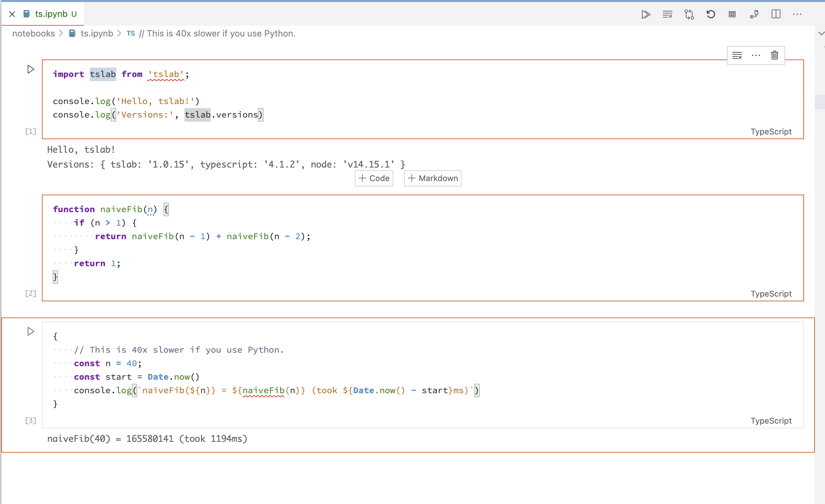Click Clear All Outputs in top toolbar

[667, 14]
